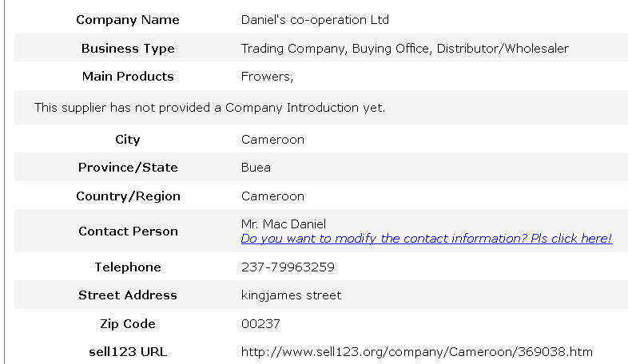Click the Mr. Mac Daniel name

(x=283, y=224)
